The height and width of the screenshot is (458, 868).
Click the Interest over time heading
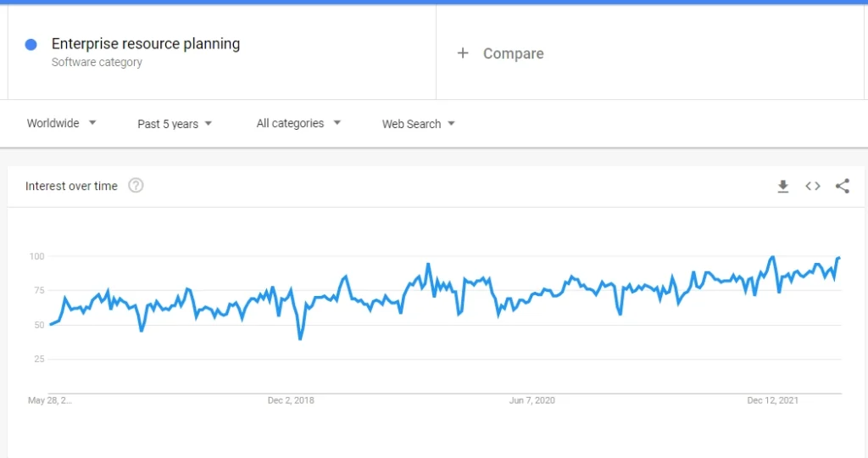click(71, 187)
